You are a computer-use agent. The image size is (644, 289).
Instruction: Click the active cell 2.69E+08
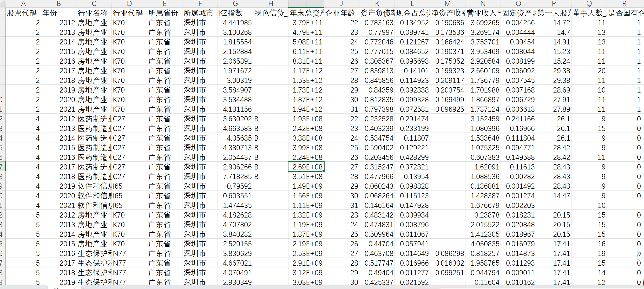306,167
